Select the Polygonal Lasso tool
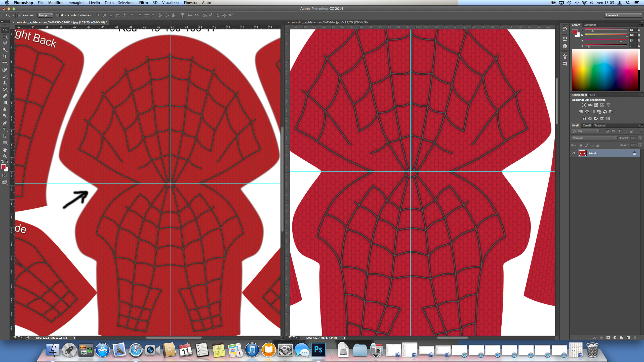 [5, 43]
